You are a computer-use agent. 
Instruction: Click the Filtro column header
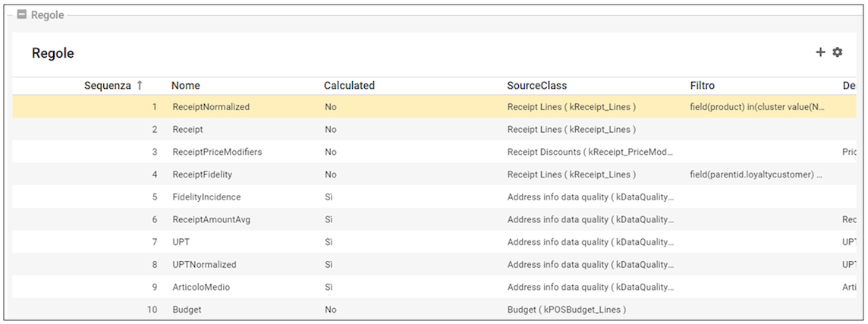click(x=702, y=86)
